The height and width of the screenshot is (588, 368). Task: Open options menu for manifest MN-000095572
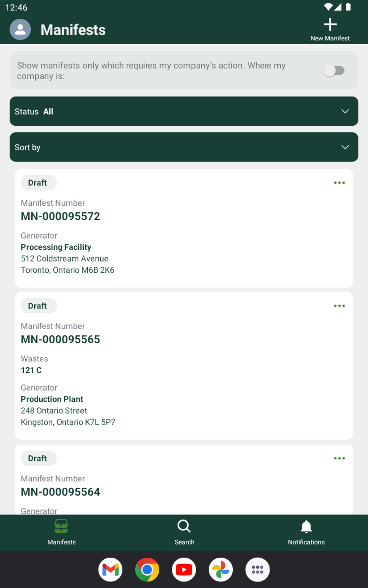coord(339,183)
